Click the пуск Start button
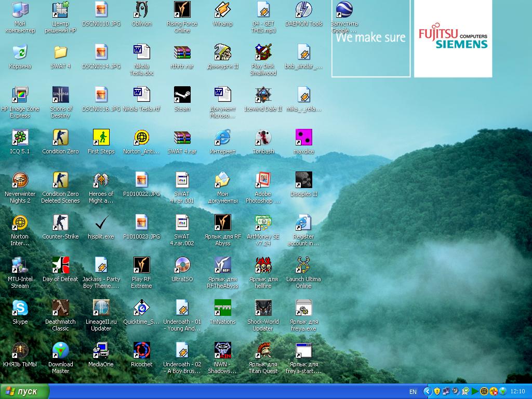This screenshot has height=399, width=532. pos(24,392)
